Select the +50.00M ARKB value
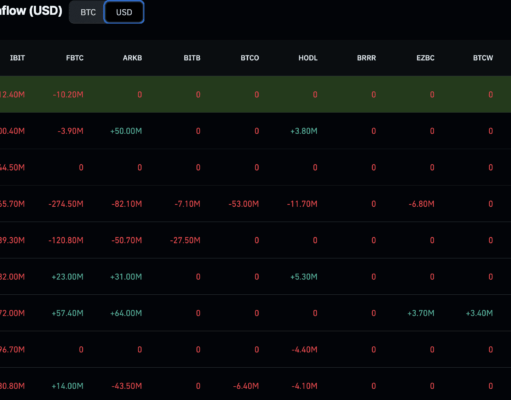Viewport: 511px width, 400px height. (x=126, y=131)
